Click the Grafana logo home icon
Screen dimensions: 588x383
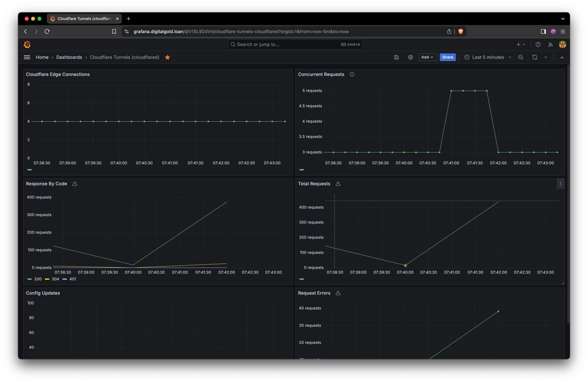27,45
